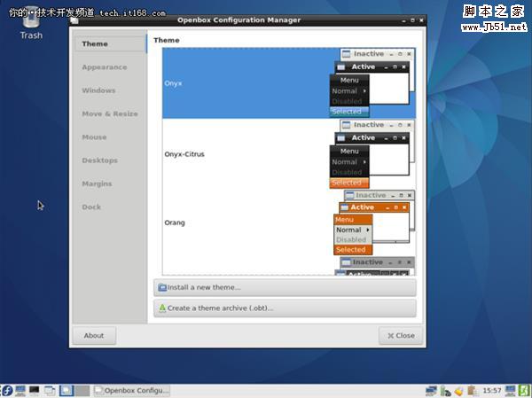
Task: Click the window icon in Openbox titlebar
Action: pyautogui.click(x=74, y=20)
